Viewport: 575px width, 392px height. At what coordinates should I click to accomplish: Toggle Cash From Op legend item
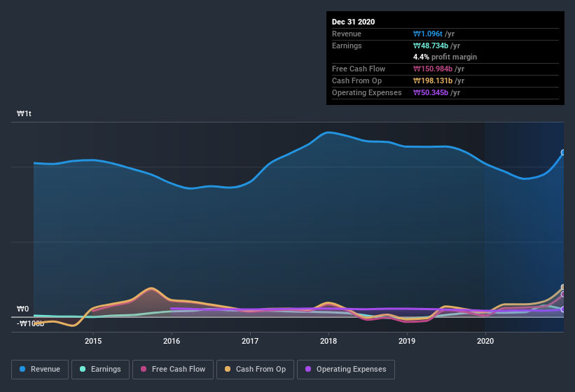coord(256,369)
